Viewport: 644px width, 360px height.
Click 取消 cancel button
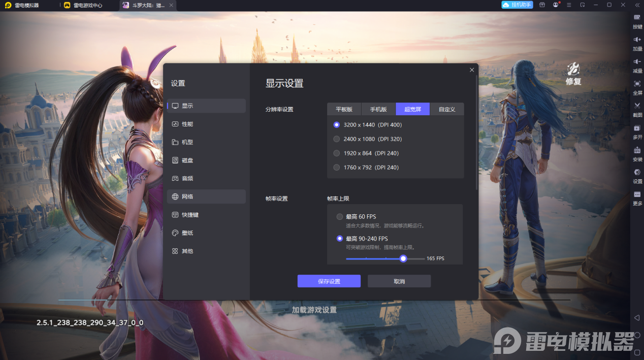(x=399, y=281)
